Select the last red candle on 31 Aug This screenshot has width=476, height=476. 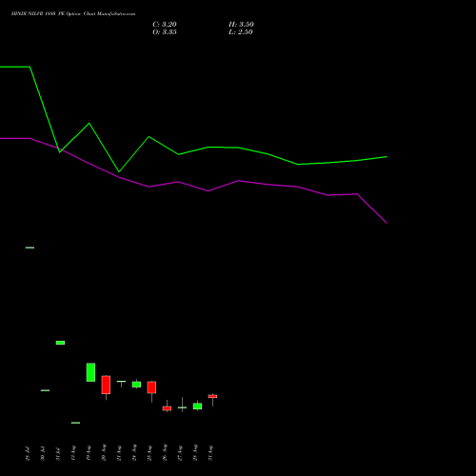tap(212, 396)
